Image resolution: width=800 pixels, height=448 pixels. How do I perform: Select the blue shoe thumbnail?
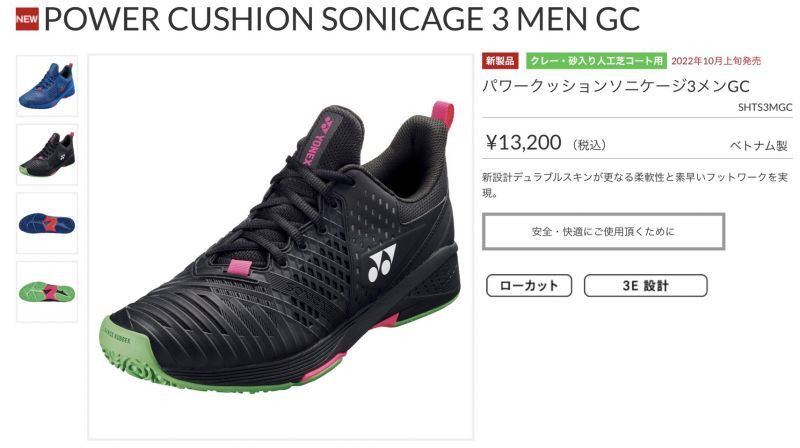point(47,86)
